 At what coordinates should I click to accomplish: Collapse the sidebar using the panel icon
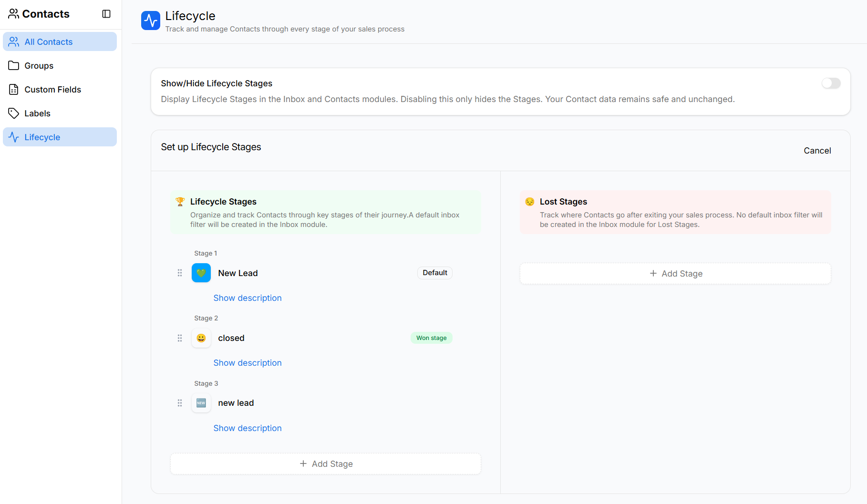point(106,13)
